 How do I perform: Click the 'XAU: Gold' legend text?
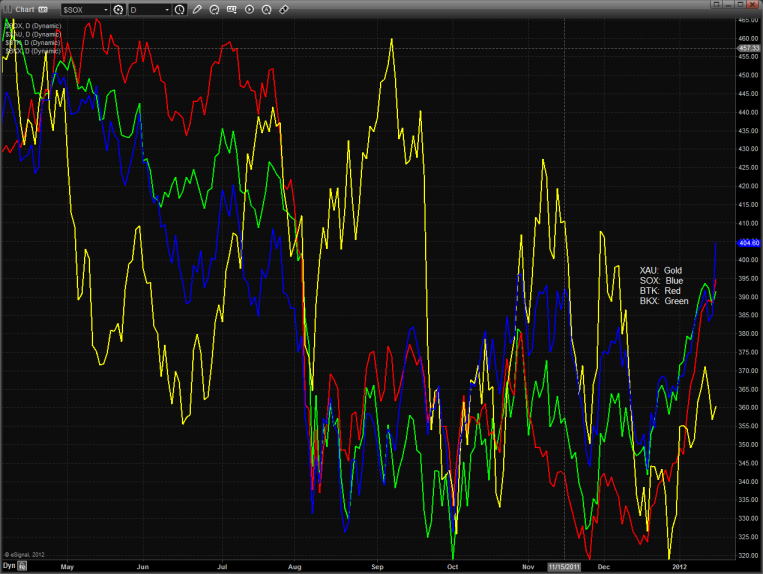coord(660,270)
